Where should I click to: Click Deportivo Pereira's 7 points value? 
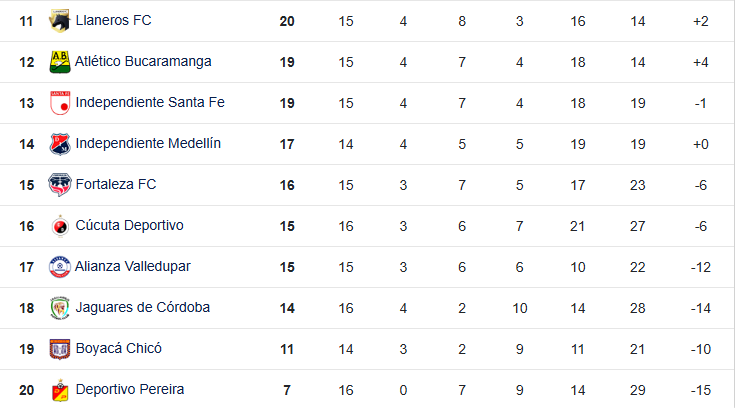(287, 390)
